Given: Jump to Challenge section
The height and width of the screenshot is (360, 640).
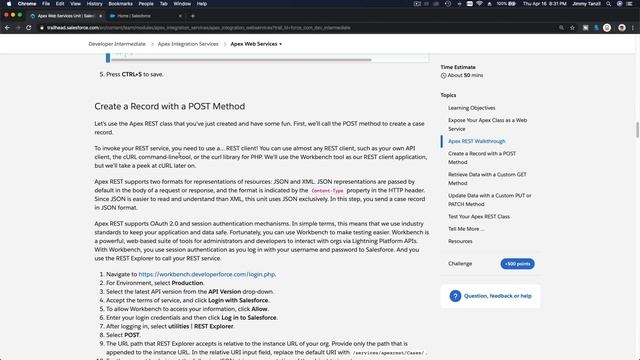Looking at the screenshot, I should [x=460, y=264].
